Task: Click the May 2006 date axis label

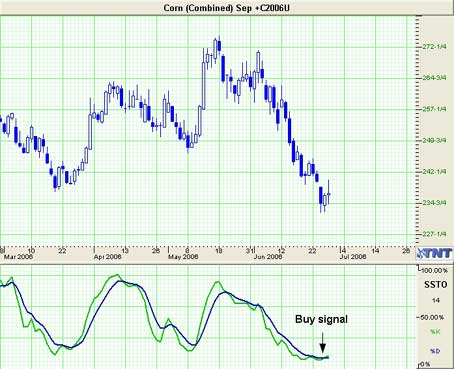Action: pyautogui.click(x=183, y=257)
